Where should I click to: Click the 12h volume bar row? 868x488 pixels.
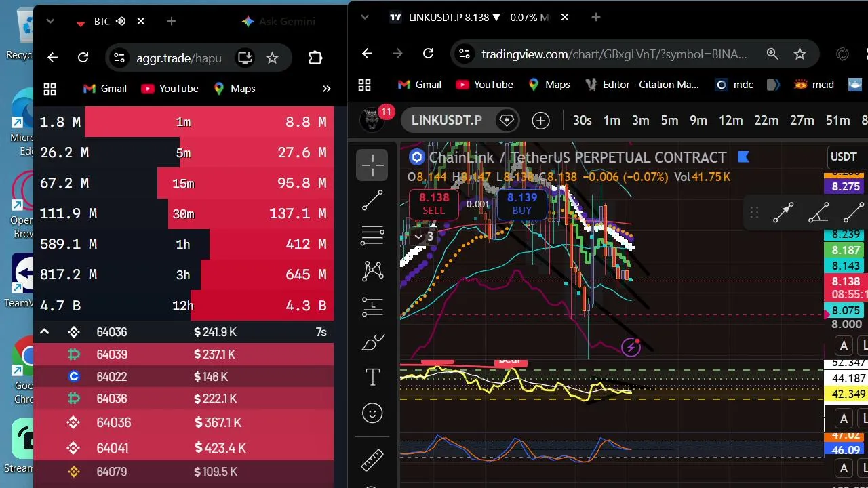click(183, 305)
